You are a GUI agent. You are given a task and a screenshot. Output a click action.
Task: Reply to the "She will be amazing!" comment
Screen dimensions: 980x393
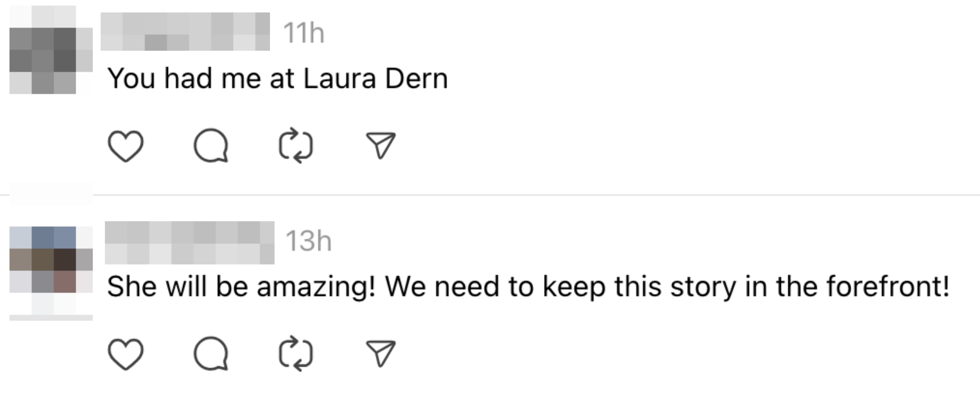tap(211, 354)
